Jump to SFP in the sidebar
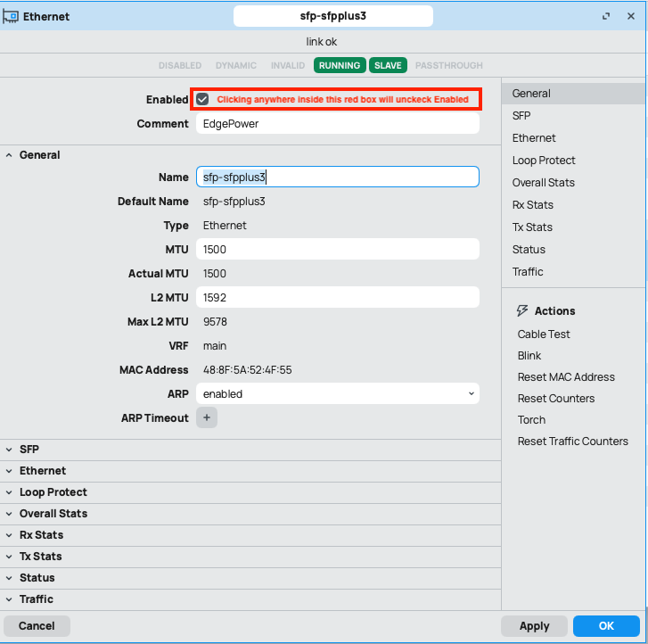 [573, 116]
